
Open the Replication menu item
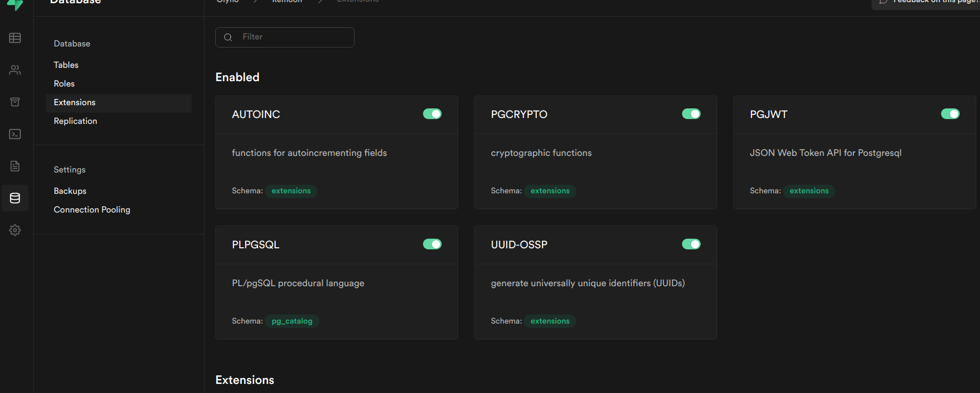coord(75,121)
